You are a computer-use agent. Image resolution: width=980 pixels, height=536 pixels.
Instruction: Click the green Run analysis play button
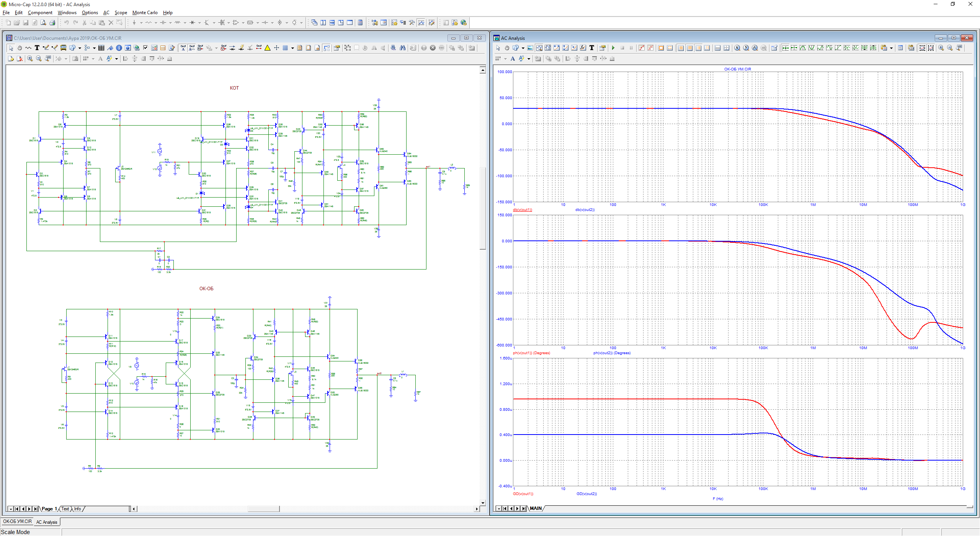[613, 48]
